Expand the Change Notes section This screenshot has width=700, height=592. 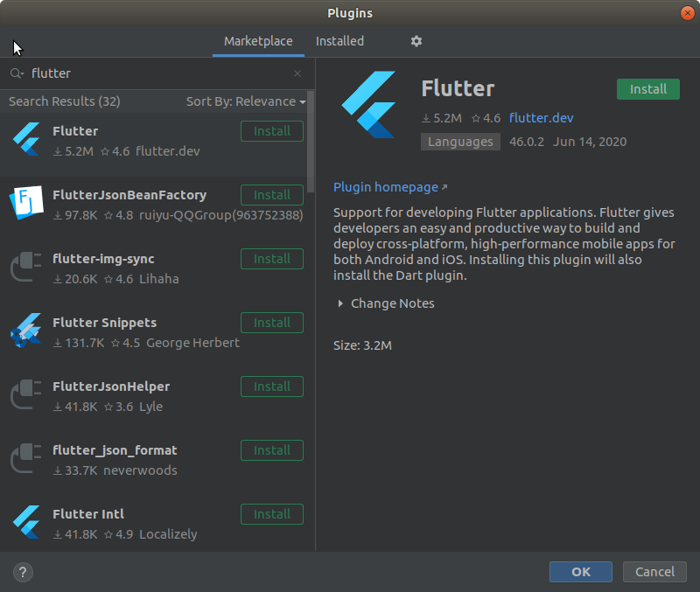384,303
